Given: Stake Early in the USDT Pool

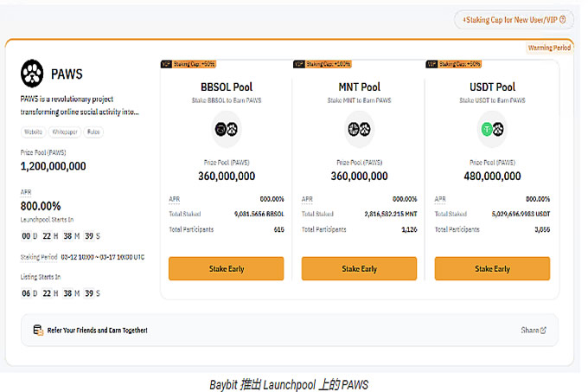Looking at the screenshot, I should pos(492,268).
